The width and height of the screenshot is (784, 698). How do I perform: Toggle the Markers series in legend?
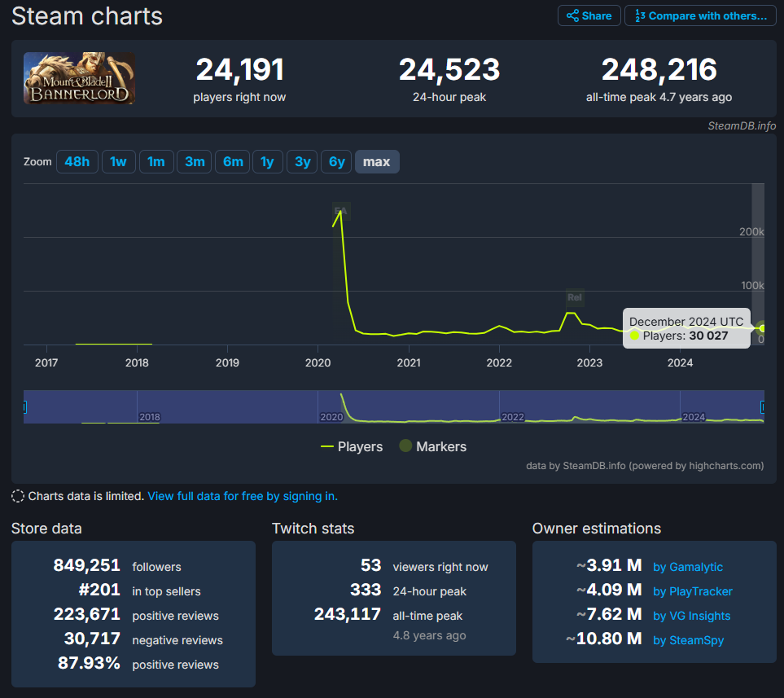pyautogui.click(x=433, y=446)
